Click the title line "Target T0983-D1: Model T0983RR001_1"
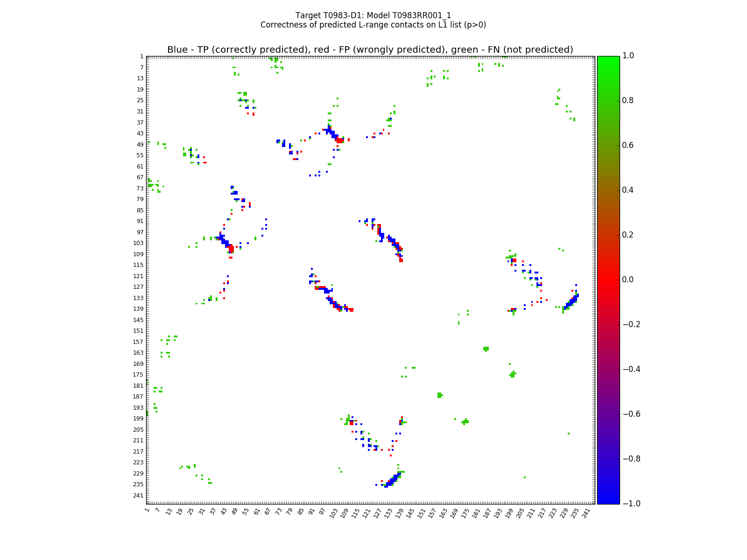Viewport: 747px width, 560px height. point(373,15)
